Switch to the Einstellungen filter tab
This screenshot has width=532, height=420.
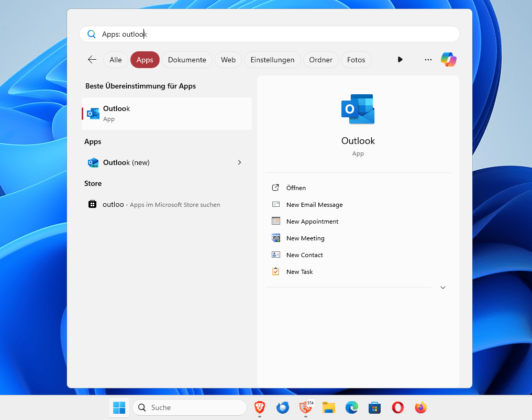(x=272, y=60)
